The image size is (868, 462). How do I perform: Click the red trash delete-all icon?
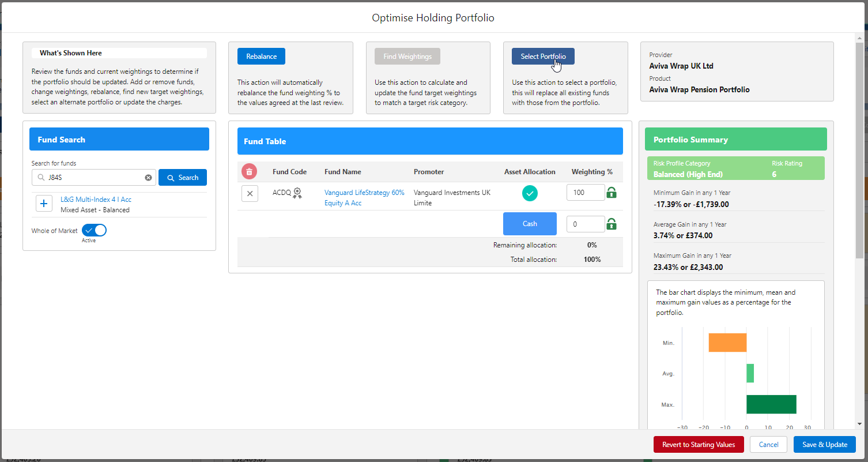tap(249, 172)
